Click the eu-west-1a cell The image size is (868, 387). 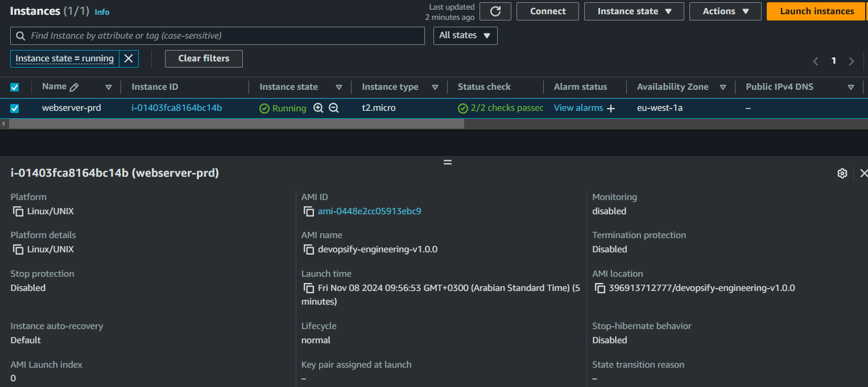point(660,108)
